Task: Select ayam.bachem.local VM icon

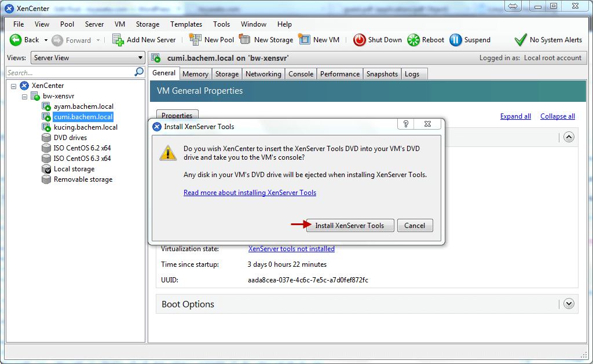Action: [46, 107]
